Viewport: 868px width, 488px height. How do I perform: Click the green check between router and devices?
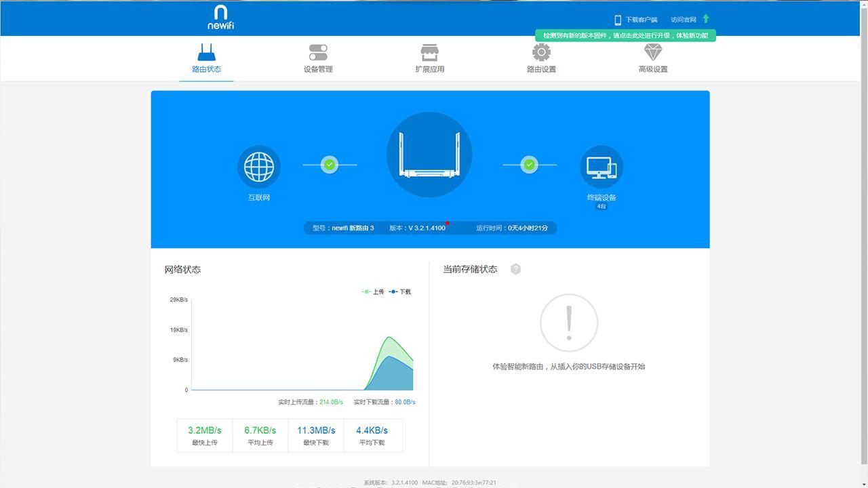[530, 165]
